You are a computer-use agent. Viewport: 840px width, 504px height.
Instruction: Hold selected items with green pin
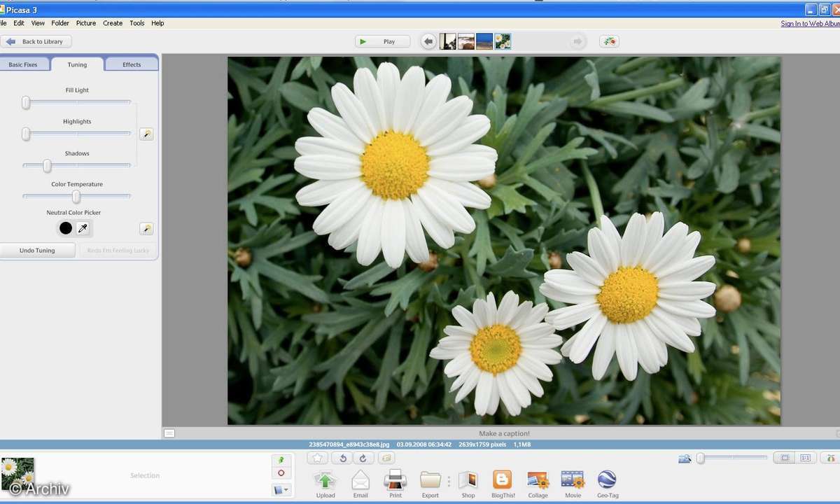[x=281, y=460]
